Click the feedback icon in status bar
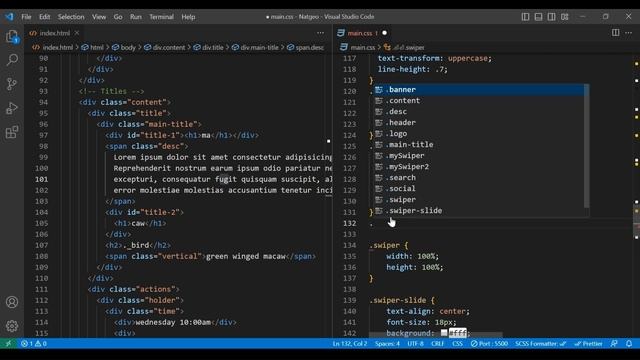The width and height of the screenshot is (640, 360). [x=614, y=344]
